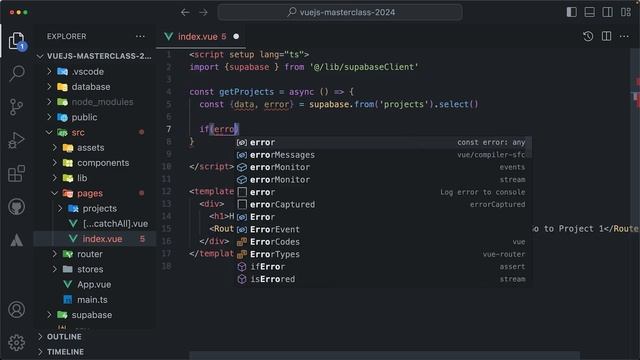Choose the ErrorTypes vue-router suggestion
The width and height of the screenshot is (640, 360).
383,254
